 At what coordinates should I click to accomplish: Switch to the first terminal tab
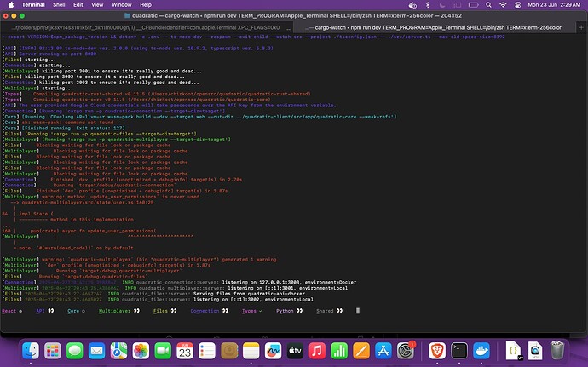147,27
